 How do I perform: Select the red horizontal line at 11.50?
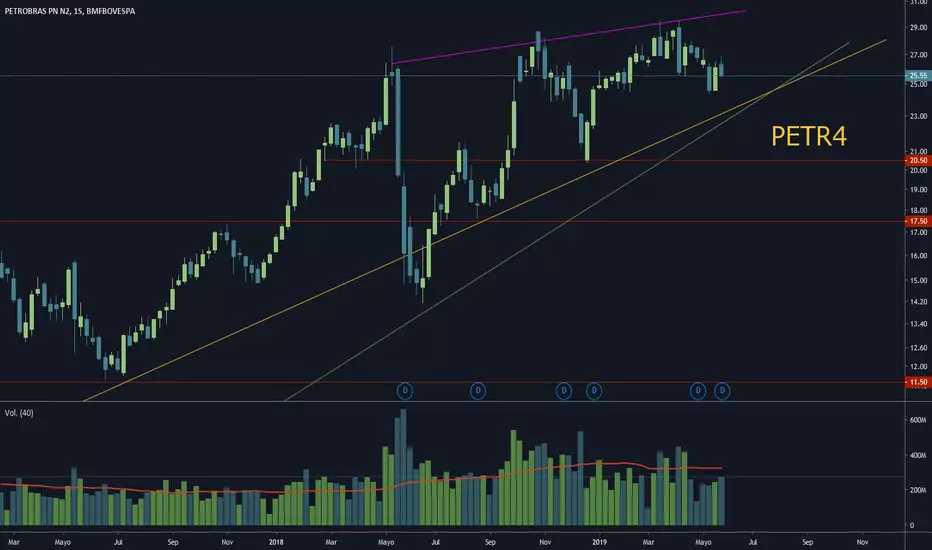(452, 382)
